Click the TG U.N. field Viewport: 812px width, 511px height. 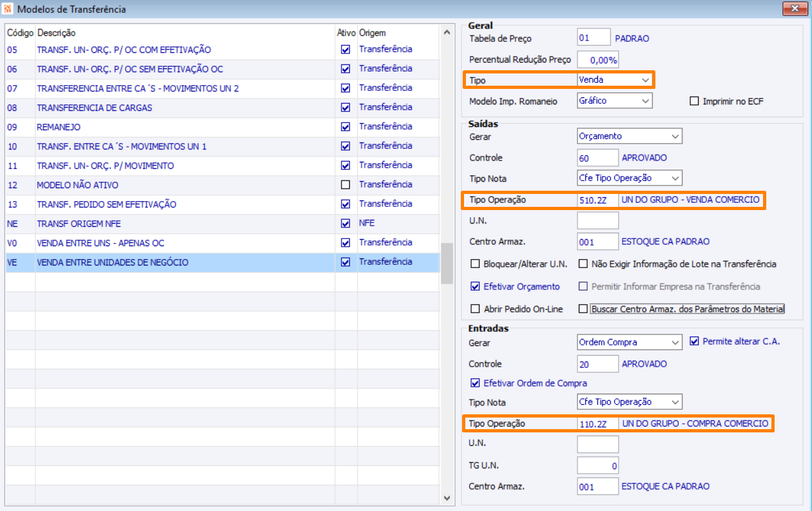[598, 466]
